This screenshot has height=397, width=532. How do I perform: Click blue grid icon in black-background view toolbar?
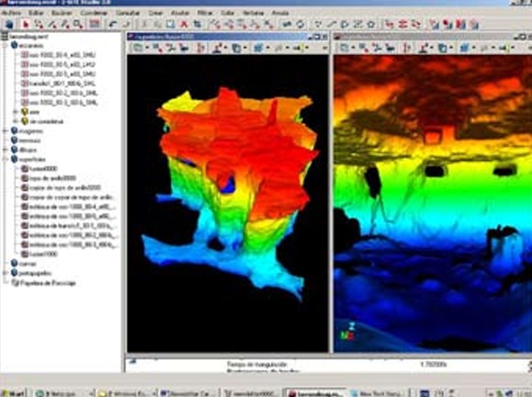[258, 48]
